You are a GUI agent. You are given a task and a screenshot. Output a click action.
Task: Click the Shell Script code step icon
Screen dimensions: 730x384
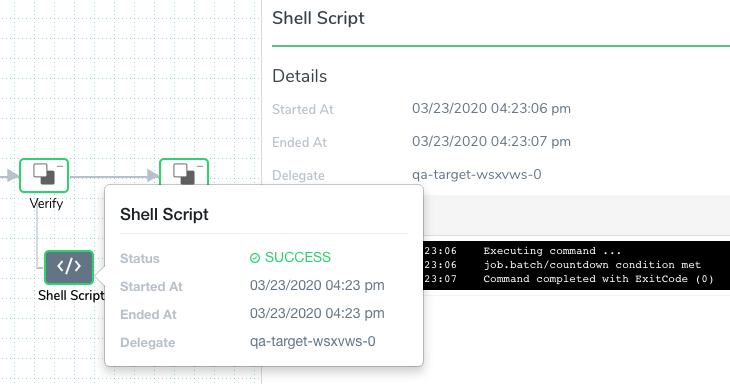[x=69, y=267]
